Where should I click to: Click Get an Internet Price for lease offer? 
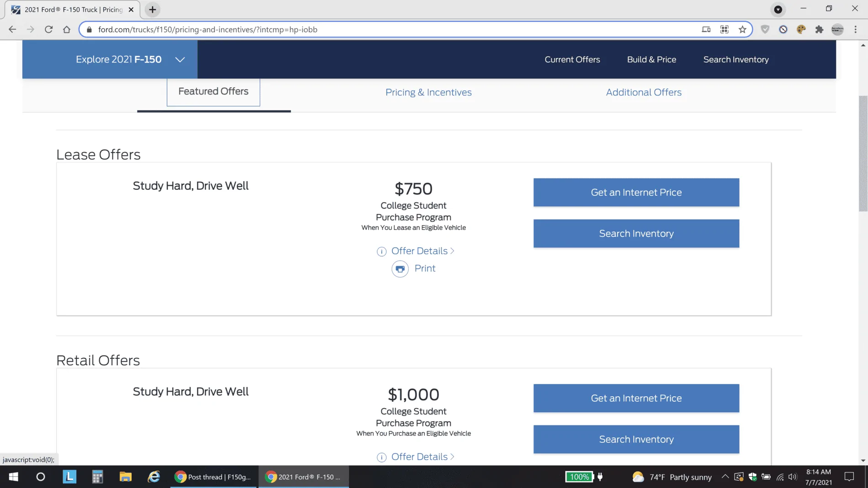pyautogui.click(x=635, y=192)
